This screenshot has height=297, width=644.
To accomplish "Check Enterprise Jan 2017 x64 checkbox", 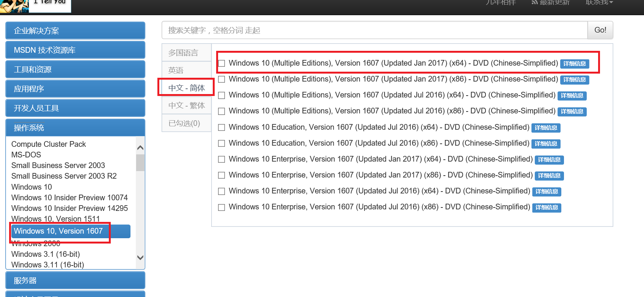I will (221, 159).
